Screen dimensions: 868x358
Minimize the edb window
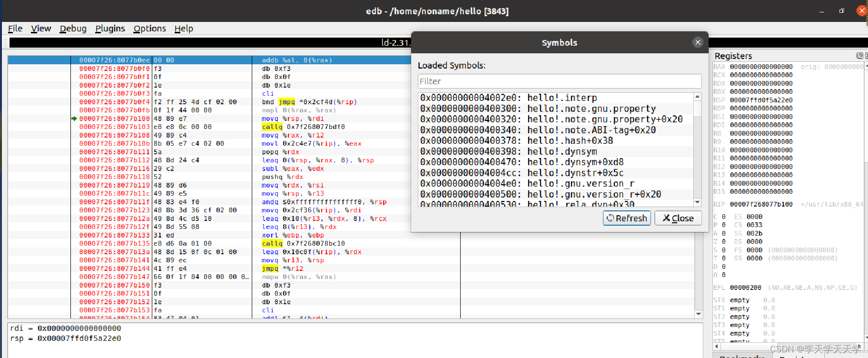click(821, 11)
